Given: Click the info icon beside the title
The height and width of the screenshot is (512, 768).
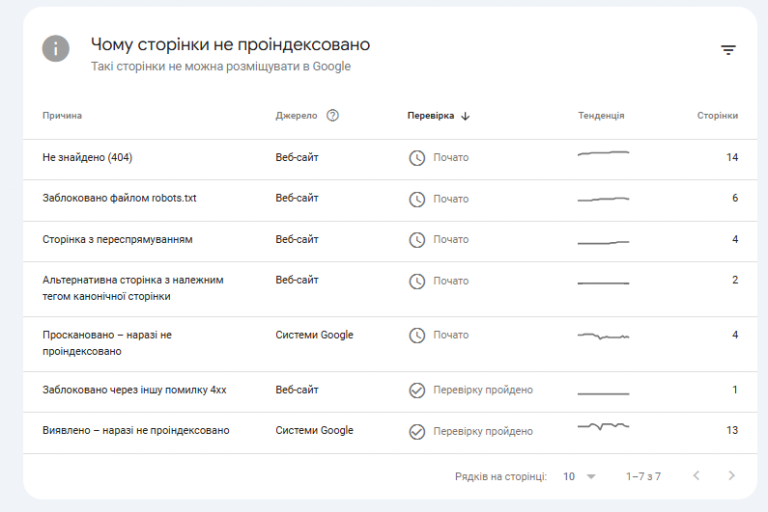Looking at the screenshot, I should [x=56, y=48].
